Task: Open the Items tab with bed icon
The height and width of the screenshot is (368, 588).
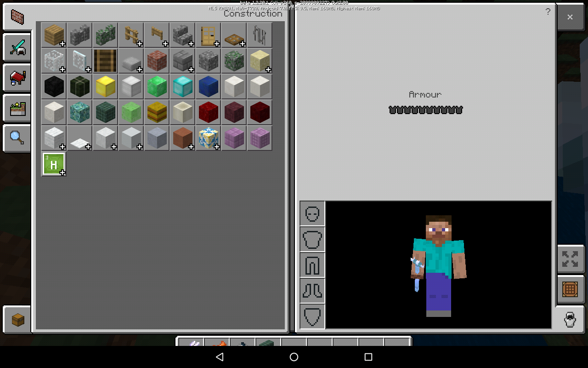Action: [x=17, y=78]
